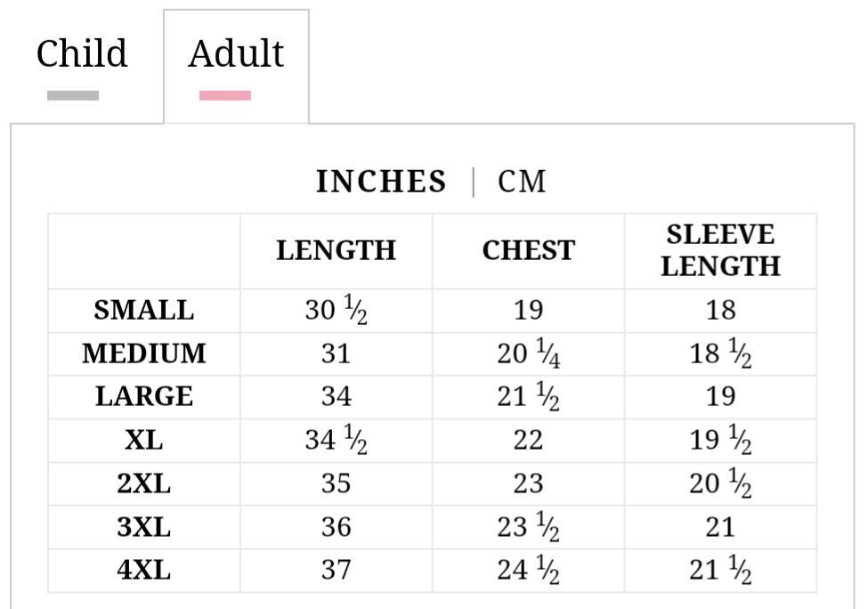This screenshot has width=868, height=609.
Task: Select the SMALL size row label
Action: 144,310
